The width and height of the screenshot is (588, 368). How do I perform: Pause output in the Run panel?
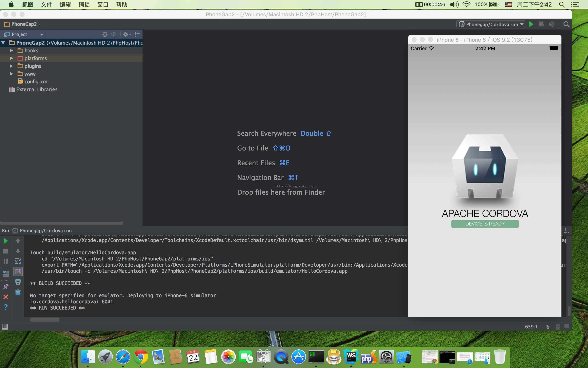(x=6, y=261)
